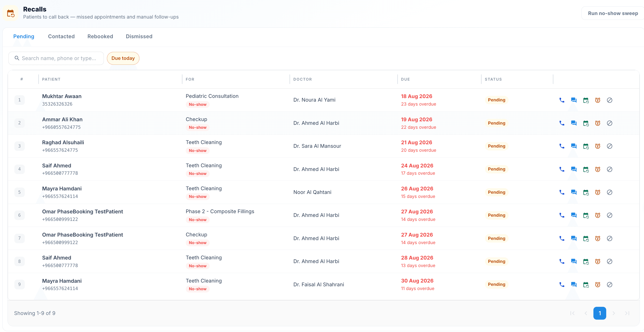This screenshot has height=332, width=644.
Task: Sort by the DUE column header
Action: pos(405,79)
